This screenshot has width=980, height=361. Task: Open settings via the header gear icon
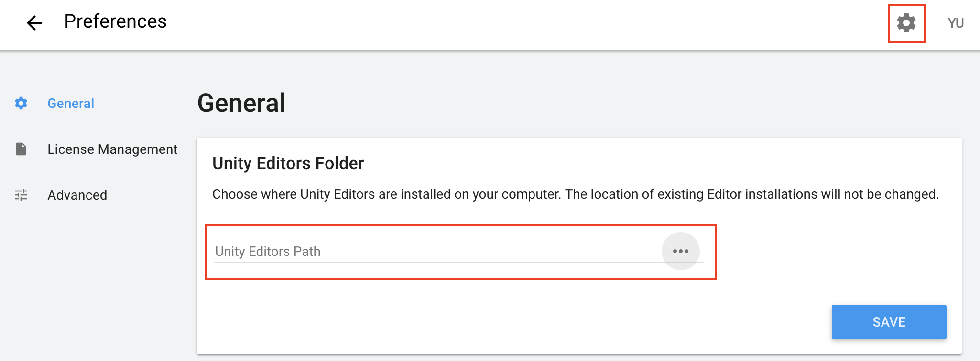906,23
